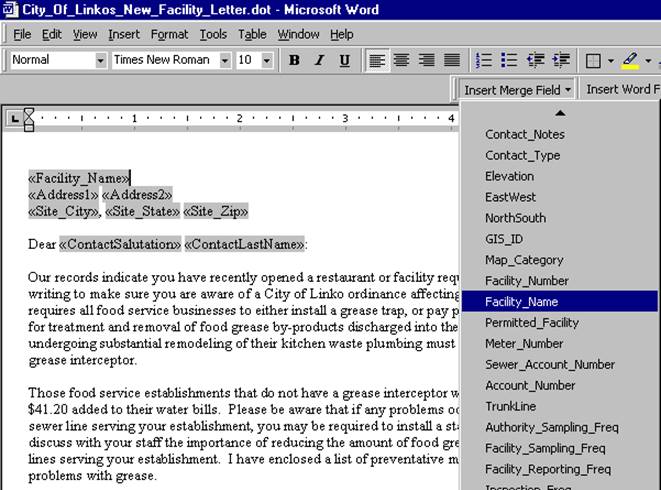
Task: Select Contact_Notes merge field
Action: (x=560, y=134)
